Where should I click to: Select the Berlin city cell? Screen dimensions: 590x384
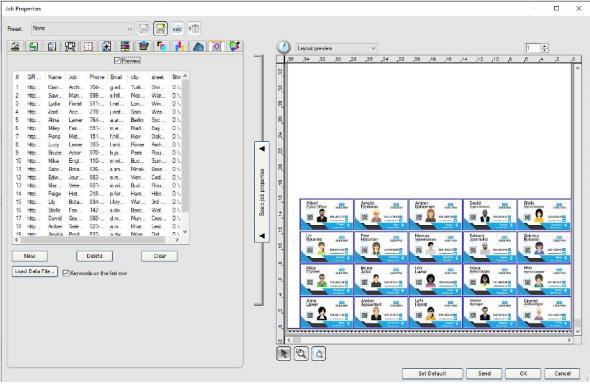click(x=137, y=120)
